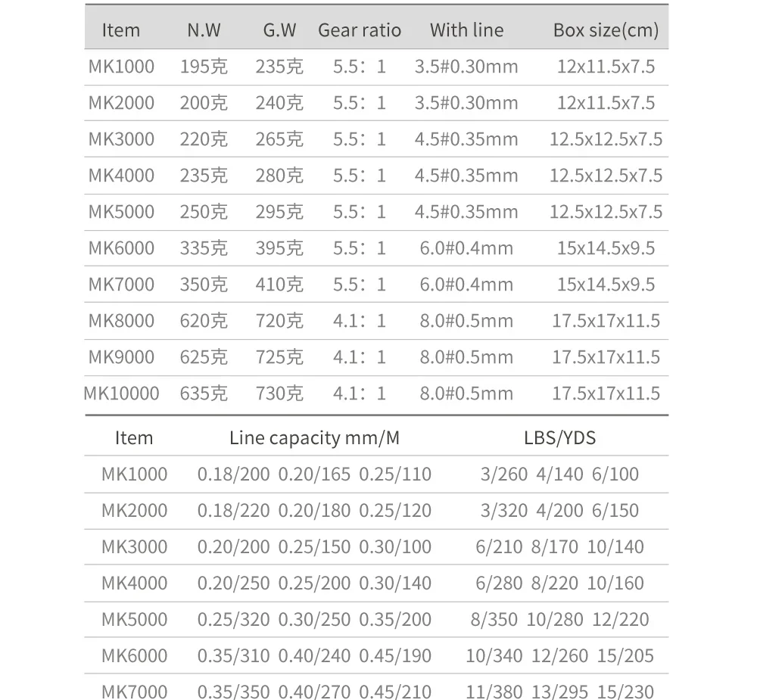Select the 0.18/200 line capacity value
This screenshot has height=700, width=757.
(x=233, y=474)
